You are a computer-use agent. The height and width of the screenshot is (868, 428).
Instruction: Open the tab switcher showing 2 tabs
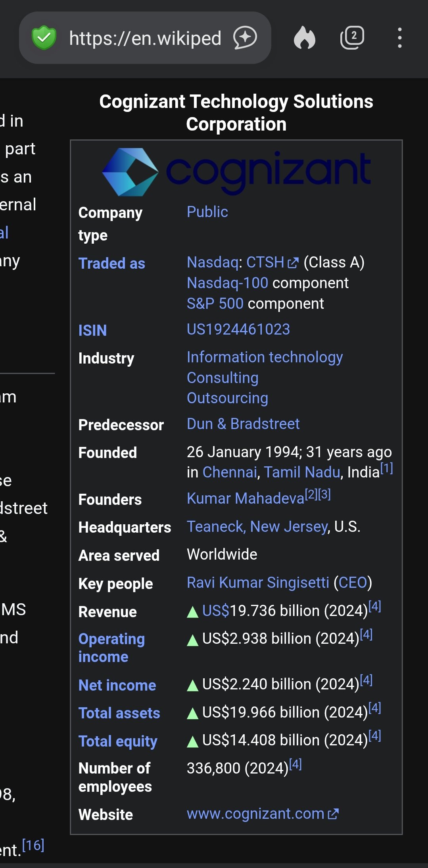click(x=352, y=38)
